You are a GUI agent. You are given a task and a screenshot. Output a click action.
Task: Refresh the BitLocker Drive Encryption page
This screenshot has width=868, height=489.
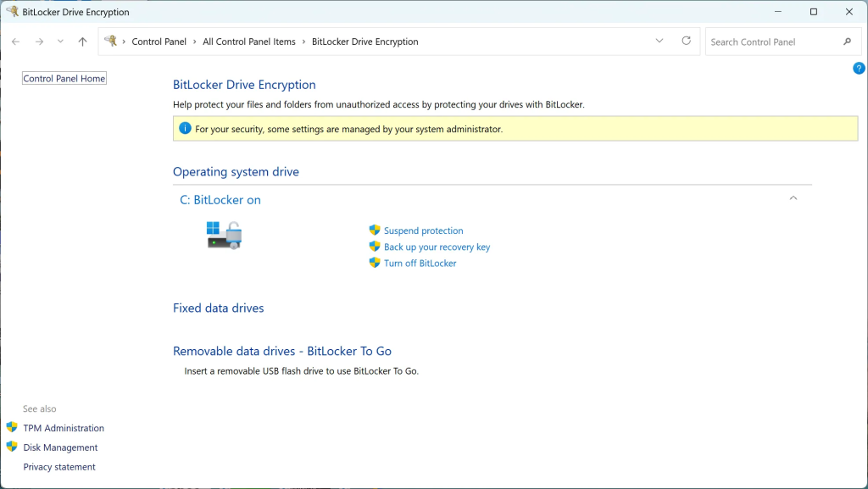(x=686, y=42)
